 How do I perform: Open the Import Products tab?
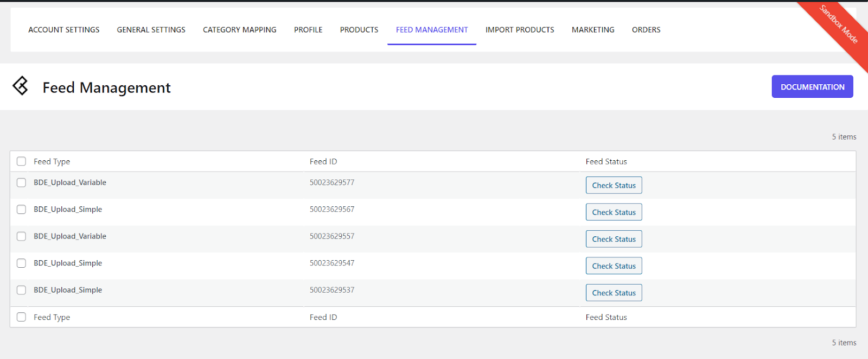click(520, 30)
